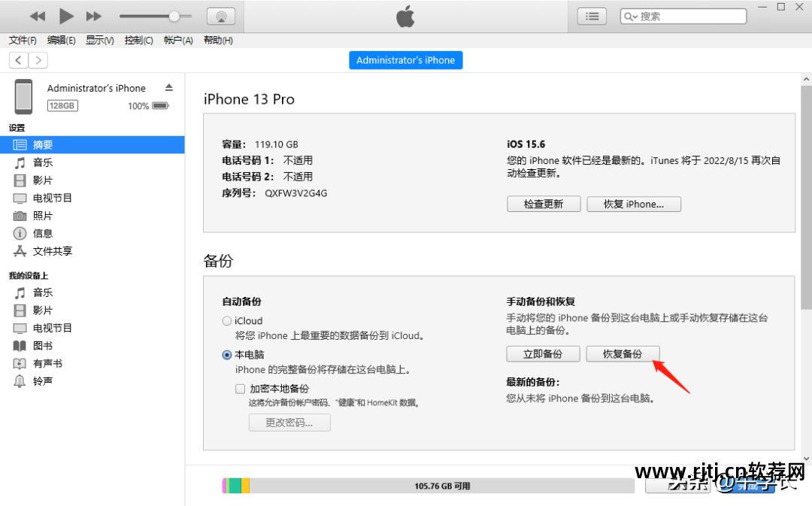Select 摘要 in the settings sidebar

(92, 145)
